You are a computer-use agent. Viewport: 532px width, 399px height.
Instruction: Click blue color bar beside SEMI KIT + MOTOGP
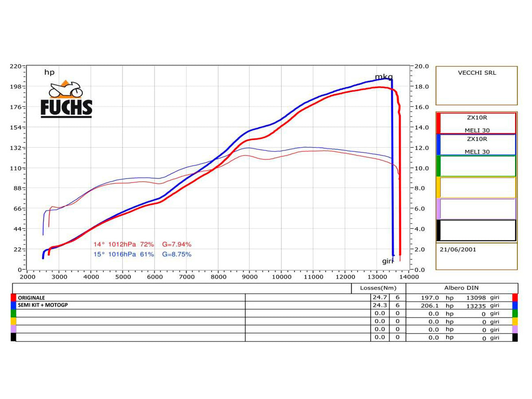pyautogui.click(x=12, y=305)
